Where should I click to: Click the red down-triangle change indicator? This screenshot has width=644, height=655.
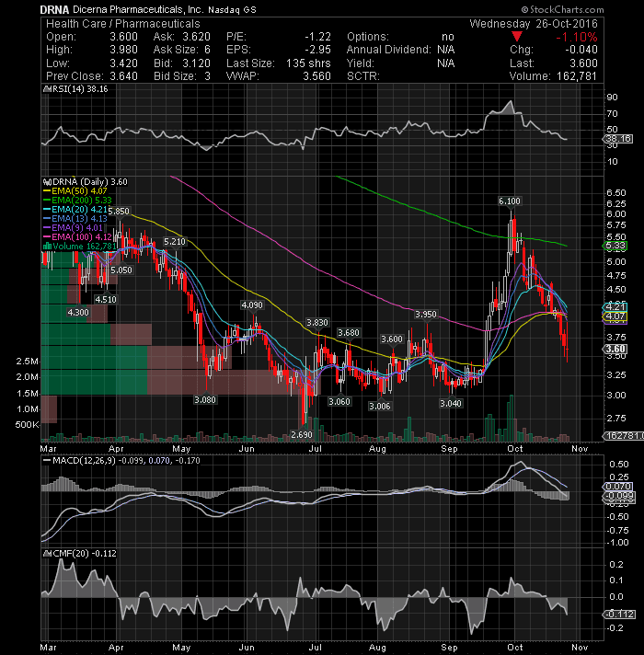(517, 37)
